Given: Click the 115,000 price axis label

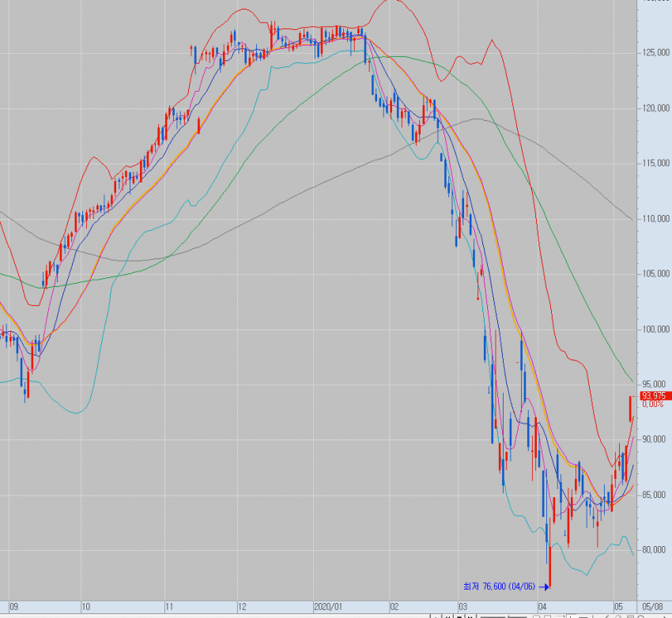Looking at the screenshot, I should [x=655, y=163].
